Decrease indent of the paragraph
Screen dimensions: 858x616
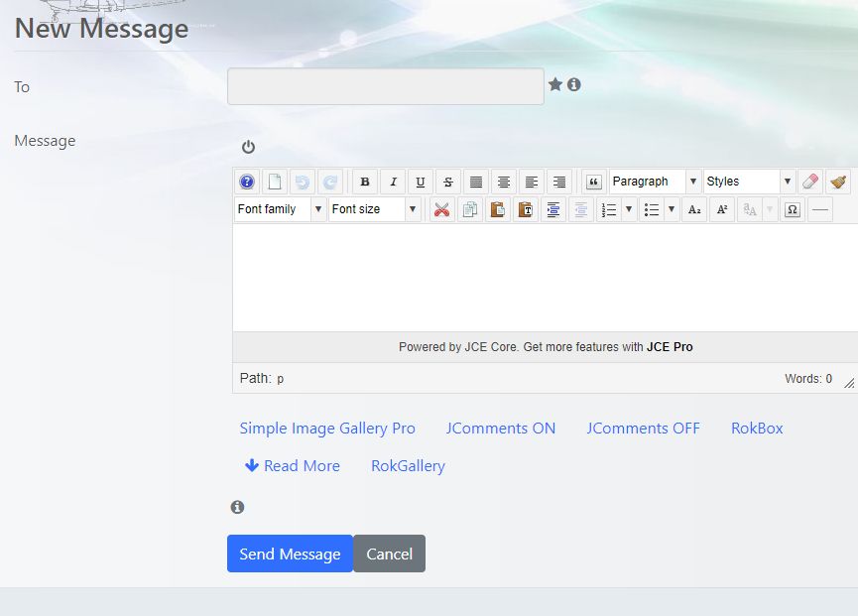coord(581,209)
